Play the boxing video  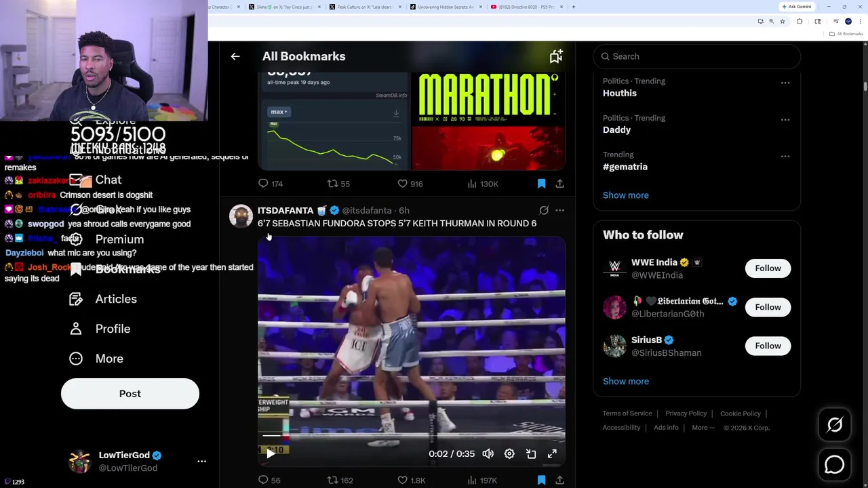[271, 454]
